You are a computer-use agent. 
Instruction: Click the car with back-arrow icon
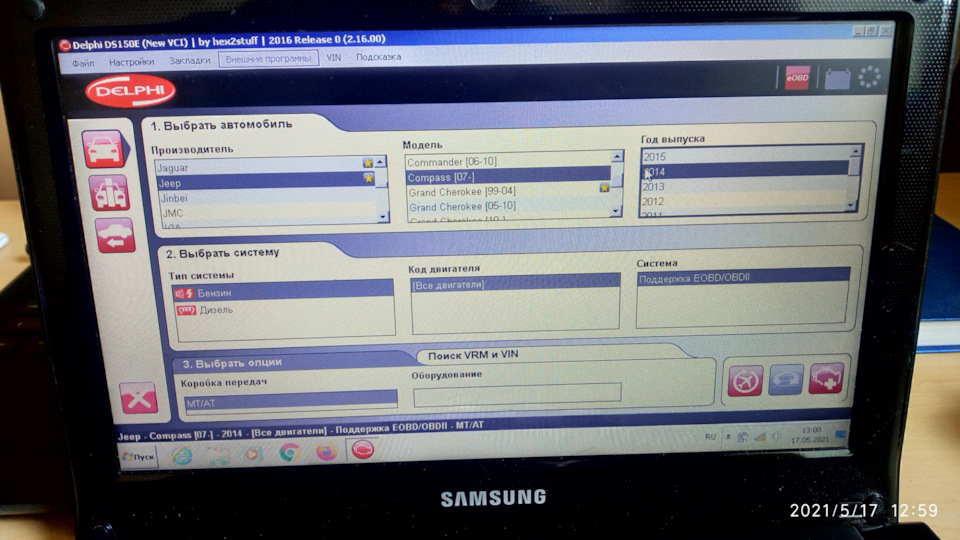click(115, 235)
